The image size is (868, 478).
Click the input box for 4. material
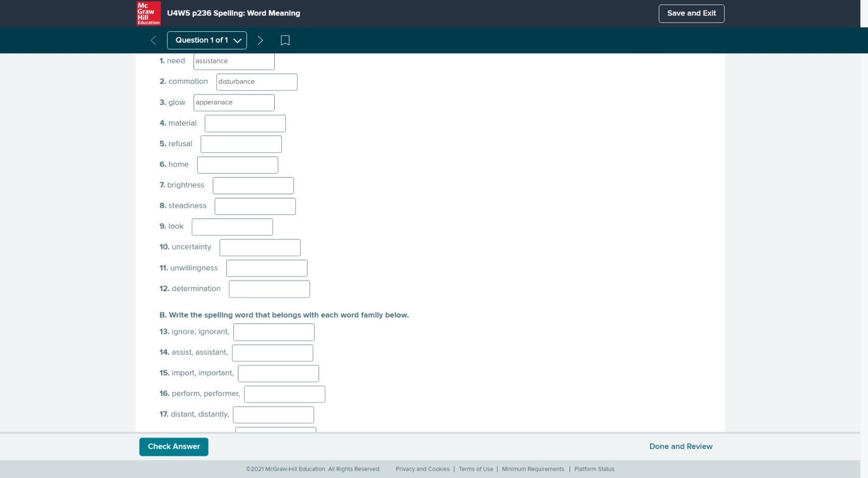(245, 124)
